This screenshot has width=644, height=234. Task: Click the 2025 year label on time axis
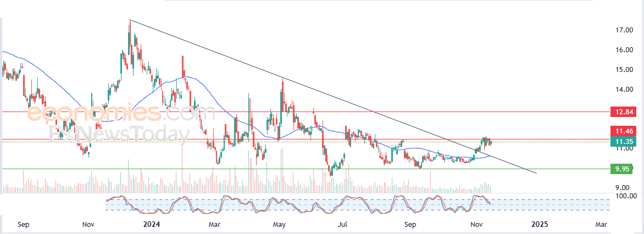point(539,225)
